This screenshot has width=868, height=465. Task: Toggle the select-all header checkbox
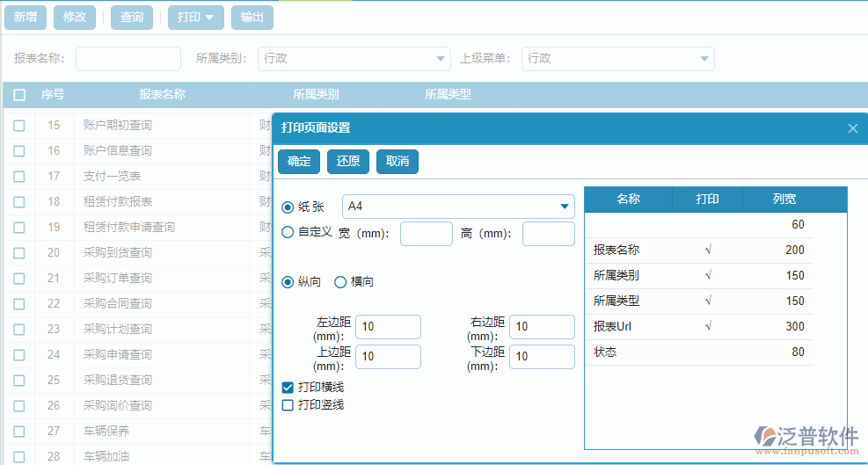pos(19,95)
